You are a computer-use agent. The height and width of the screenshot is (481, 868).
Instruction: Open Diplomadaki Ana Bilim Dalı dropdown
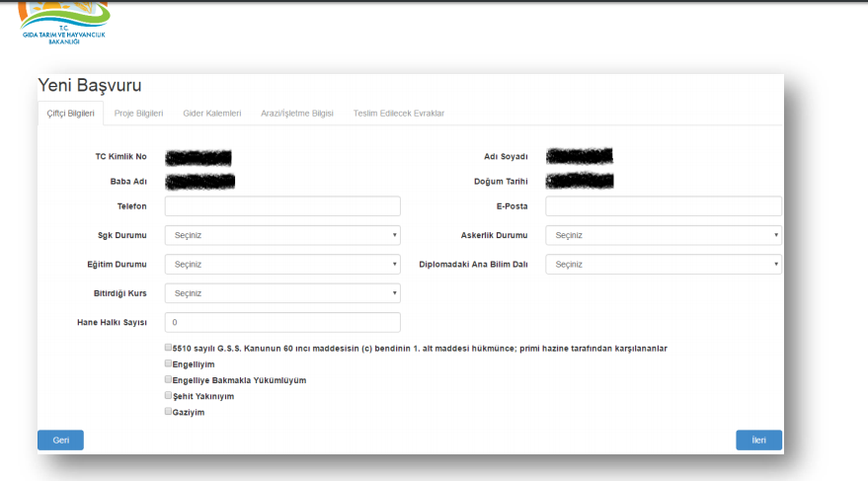[x=663, y=265]
